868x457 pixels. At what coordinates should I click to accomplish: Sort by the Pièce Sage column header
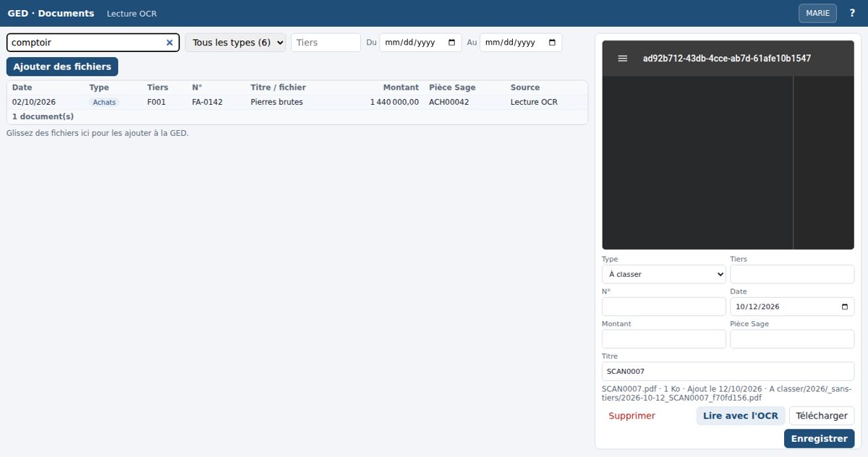point(452,87)
